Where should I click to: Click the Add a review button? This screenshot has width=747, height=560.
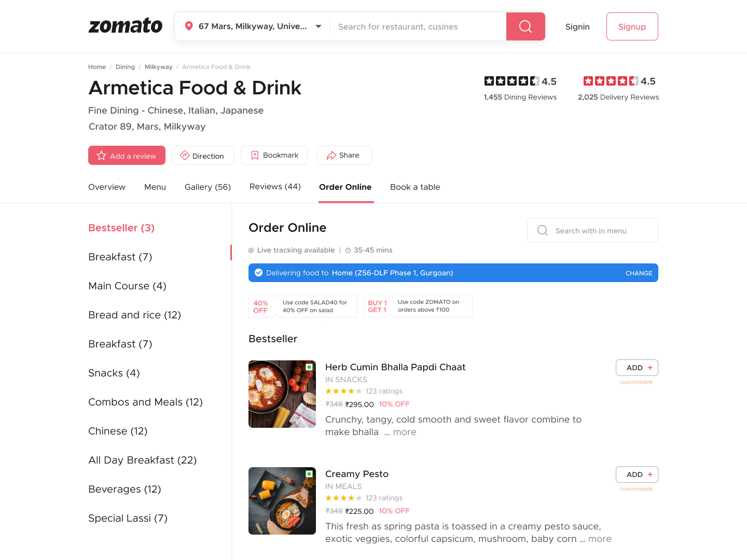point(127,156)
